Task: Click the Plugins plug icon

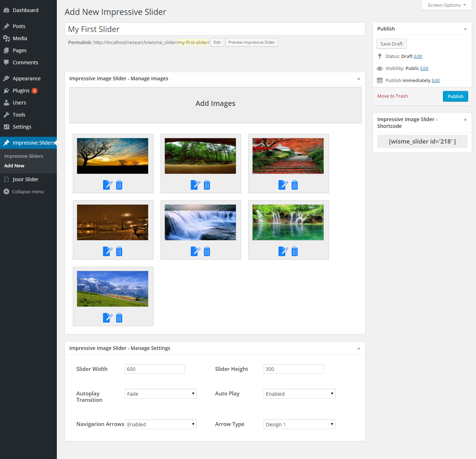Action: pos(6,91)
